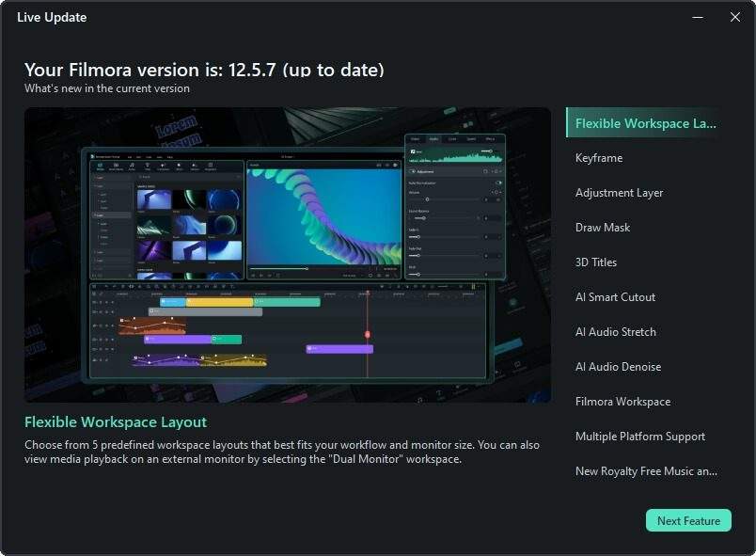Image resolution: width=756 pixels, height=556 pixels.
Task: Show AI Audio Denoise details
Action: click(x=618, y=367)
